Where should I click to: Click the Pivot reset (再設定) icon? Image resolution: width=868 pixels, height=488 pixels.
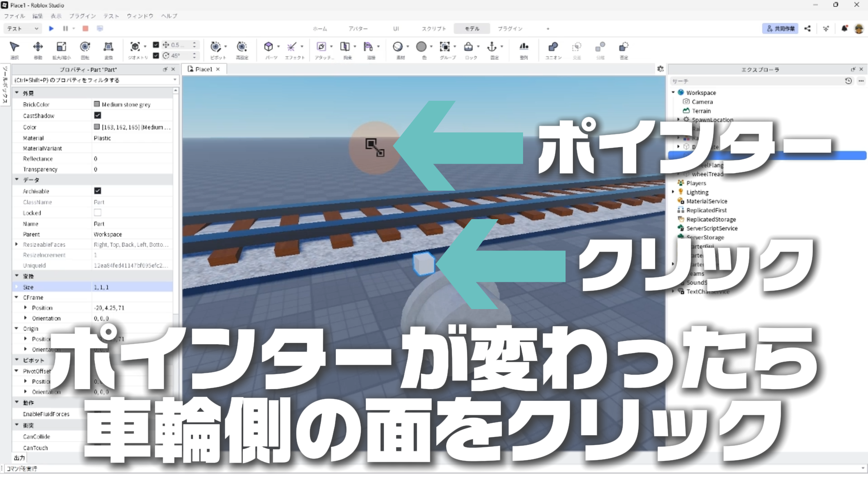click(242, 47)
